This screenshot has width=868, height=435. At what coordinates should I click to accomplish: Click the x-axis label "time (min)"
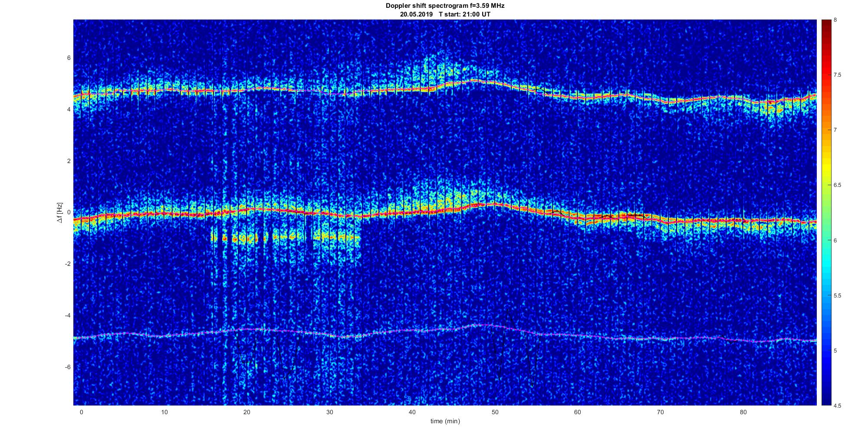pyautogui.click(x=445, y=421)
